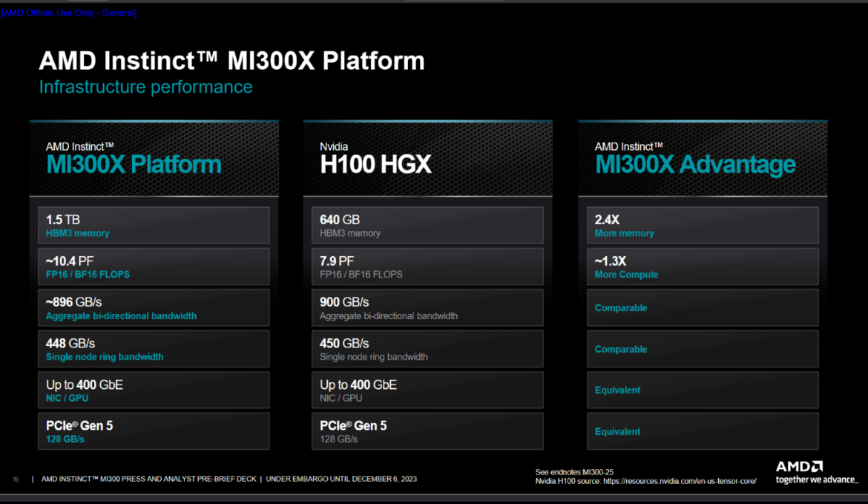Select the '640 GB HBM3 memory' cell
The width and height of the screenshot is (868, 504).
tap(427, 226)
